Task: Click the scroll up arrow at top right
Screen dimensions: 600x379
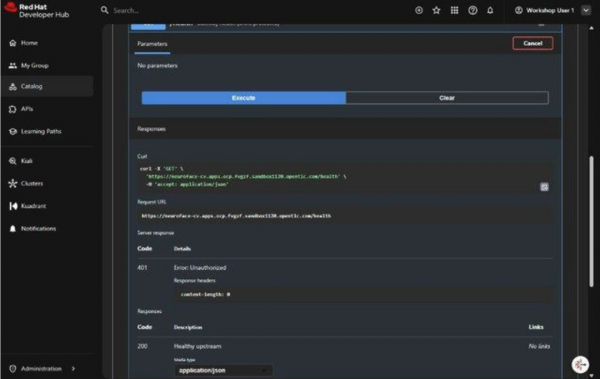Action: tap(592, 28)
